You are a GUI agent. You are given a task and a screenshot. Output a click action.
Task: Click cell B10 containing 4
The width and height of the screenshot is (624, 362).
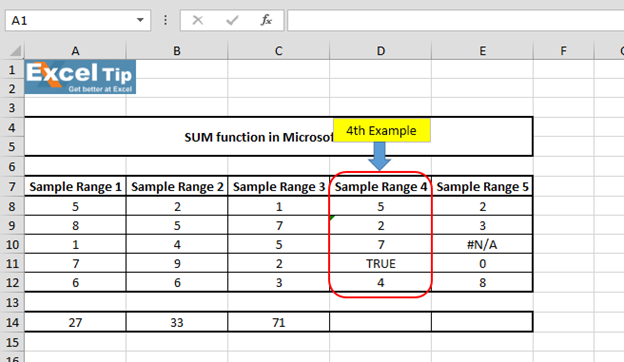pyautogui.click(x=177, y=244)
